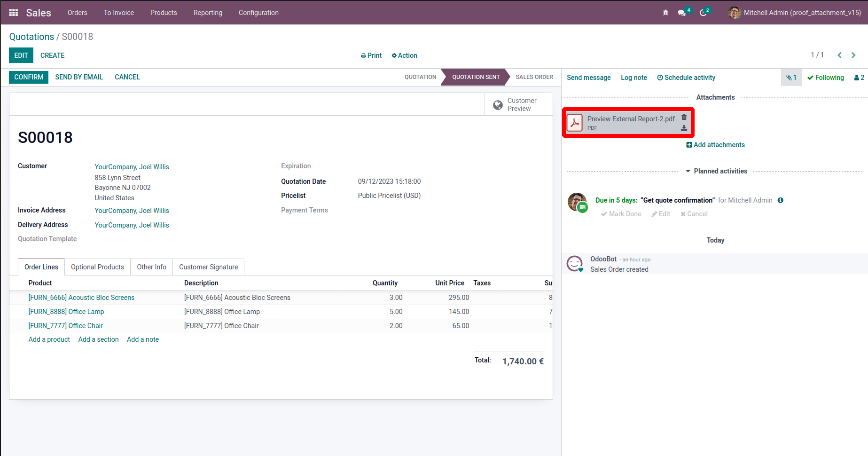This screenshot has width=868, height=456.
Task: Click the Description column header
Action: 201,283
